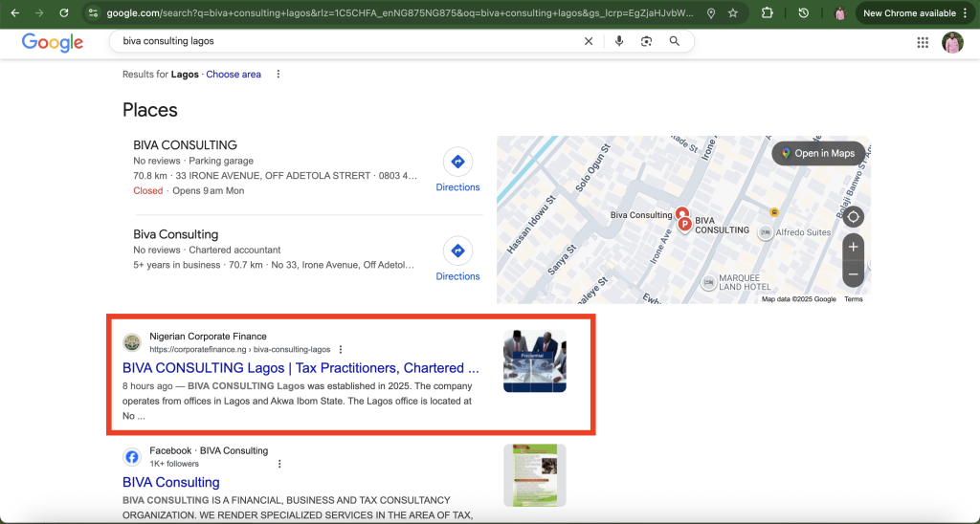
Task: Clear the search box with the X icon
Action: pyautogui.click(x=589, y=41)
